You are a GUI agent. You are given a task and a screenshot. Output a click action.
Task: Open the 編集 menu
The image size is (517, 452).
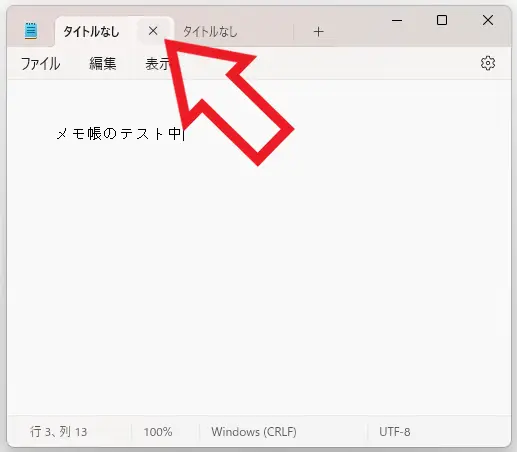[x=103, y=63]
